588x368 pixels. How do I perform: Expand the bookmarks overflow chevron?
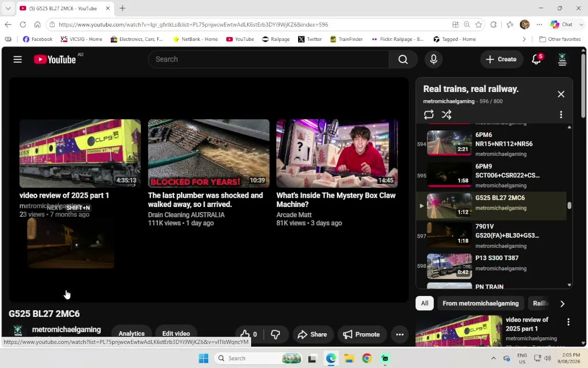tap(524, 39)
